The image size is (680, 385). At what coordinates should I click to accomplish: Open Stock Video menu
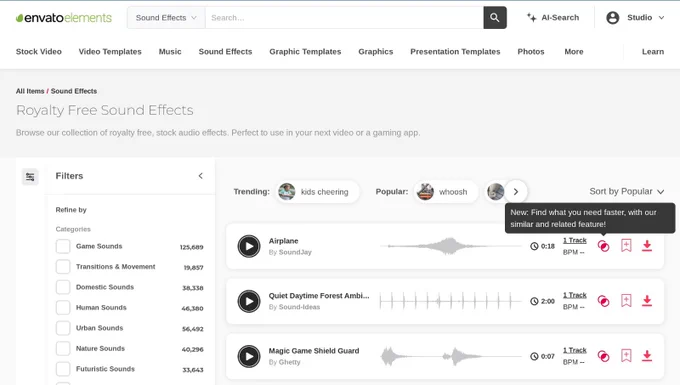click(39, 52)
